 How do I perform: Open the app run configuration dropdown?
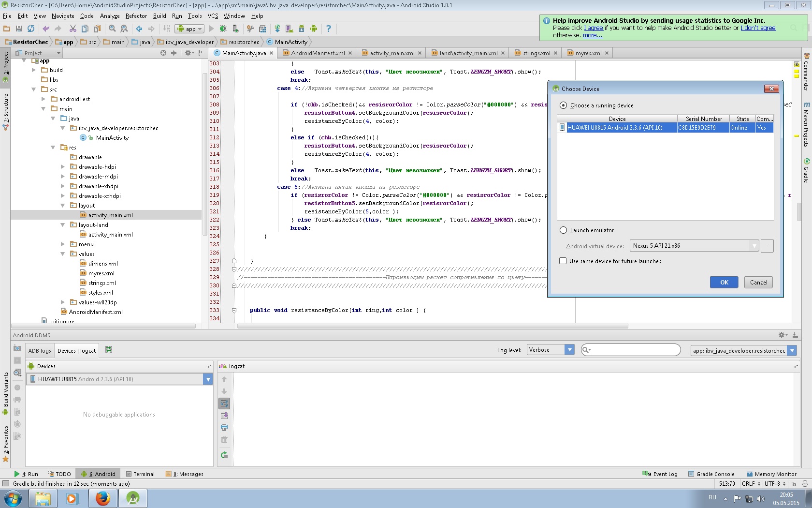[x=190, y=29]
